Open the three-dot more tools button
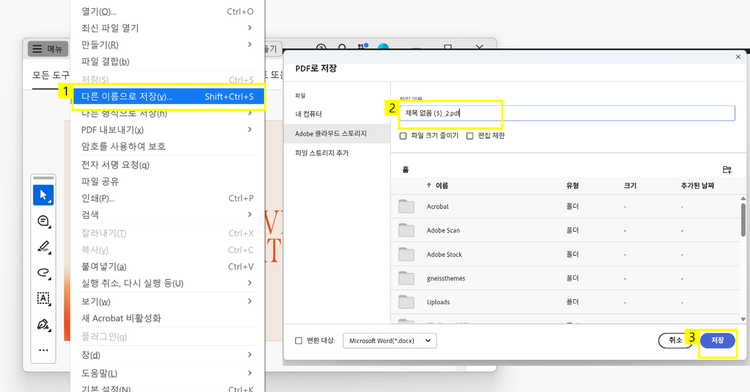This screenshot has height=392, width=750. [x=43, y=350]
